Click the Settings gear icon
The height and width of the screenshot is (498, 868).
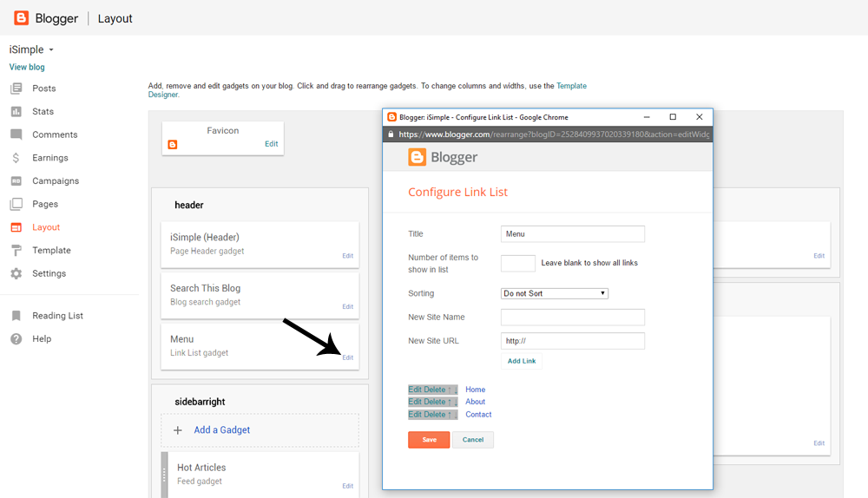[x=16, y=273]
